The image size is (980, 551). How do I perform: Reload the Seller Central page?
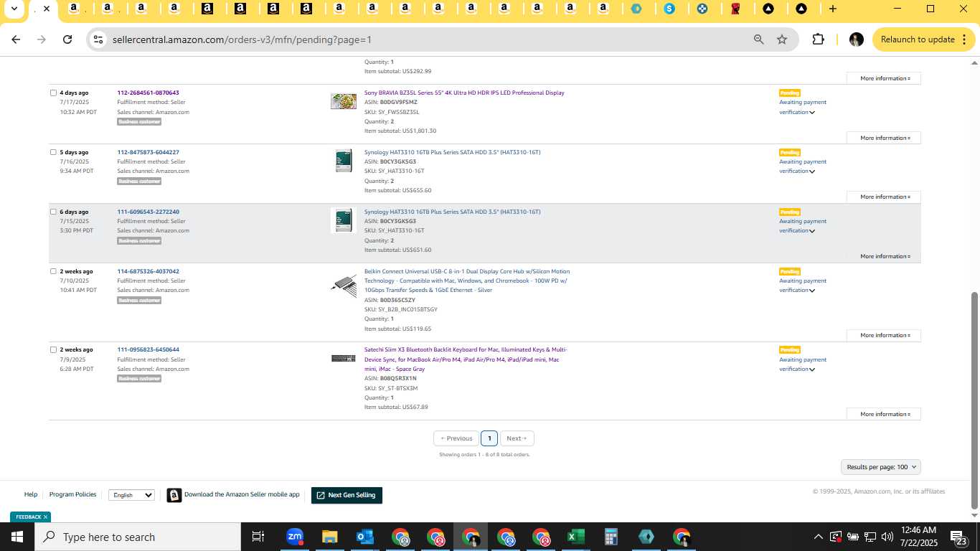coord(67,39)
